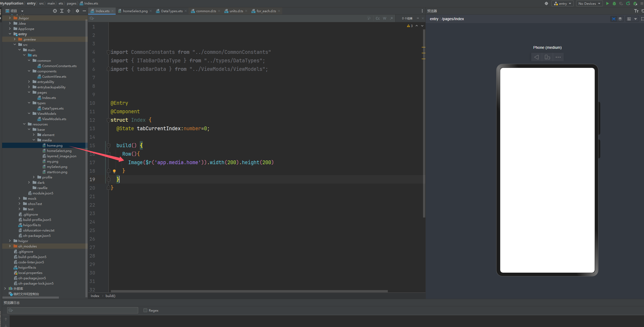
Task: Switch to the homeSelect.png tab
Action: pyautogui.click(x=135, y=11)
